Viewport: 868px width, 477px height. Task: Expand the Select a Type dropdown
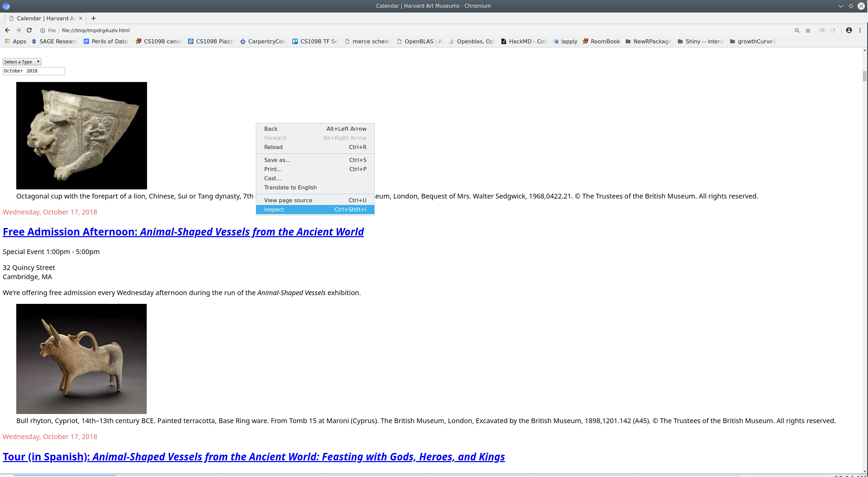[x=22, y=62]
